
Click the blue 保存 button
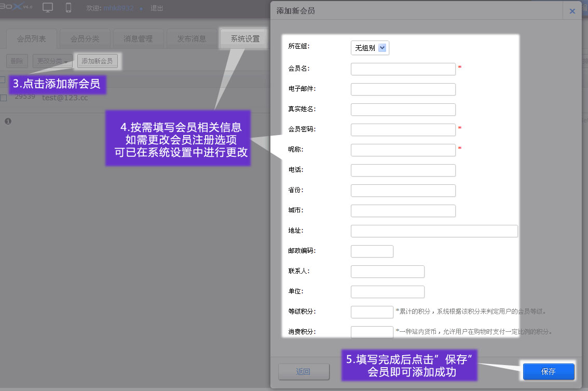549,372
